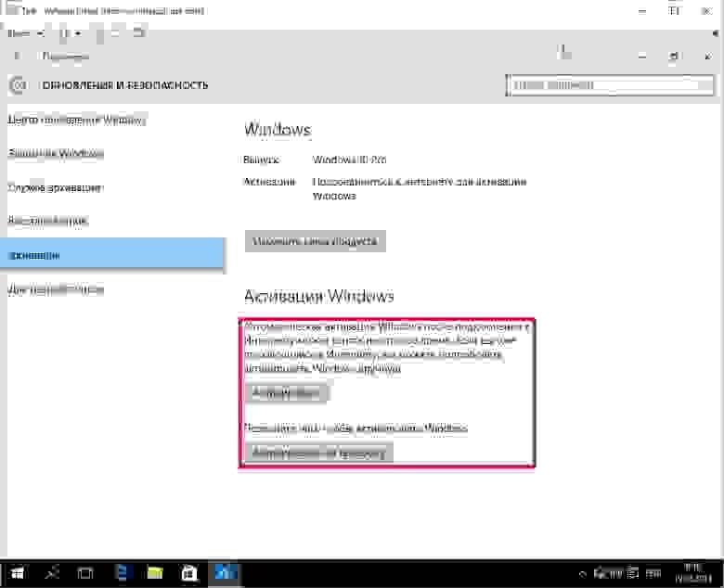Open Защитник Windows in the sidebar
Image resolution: width=724 pixels, height=588 pixels.
(x=56, y=153)
